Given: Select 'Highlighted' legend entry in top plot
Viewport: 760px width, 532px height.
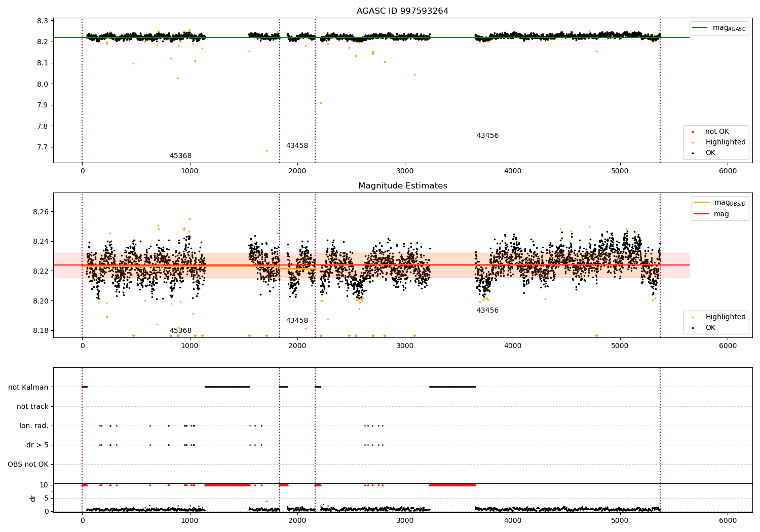Looking at the screenshot, I should pos(725,142).
